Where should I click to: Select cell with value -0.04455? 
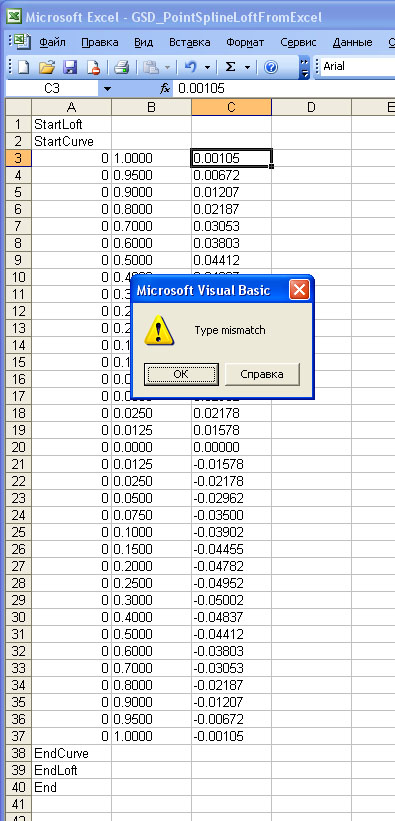[x=232, y=549]
